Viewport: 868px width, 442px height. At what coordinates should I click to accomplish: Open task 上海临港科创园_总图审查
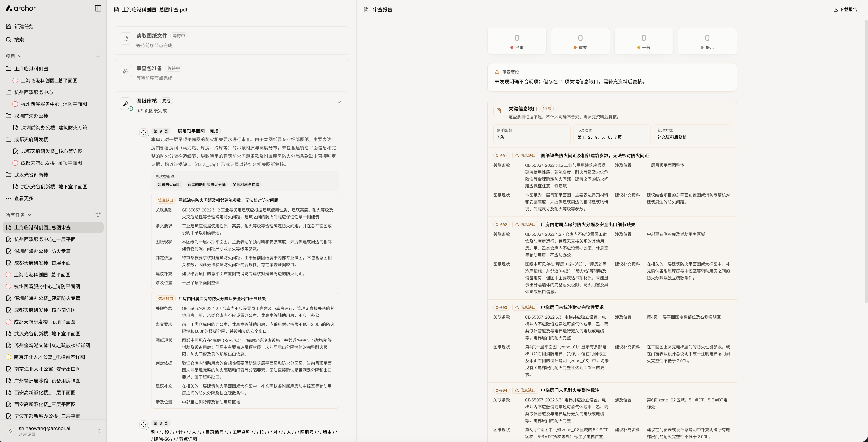click(53, 227)
